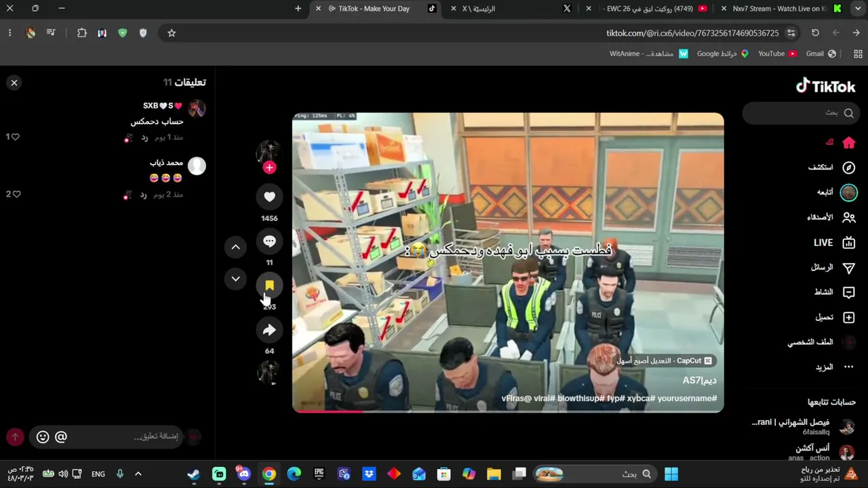
Task: Close the TikTok - Make Your Day tab
Action: pyautogui.click(x=318, y=9)
